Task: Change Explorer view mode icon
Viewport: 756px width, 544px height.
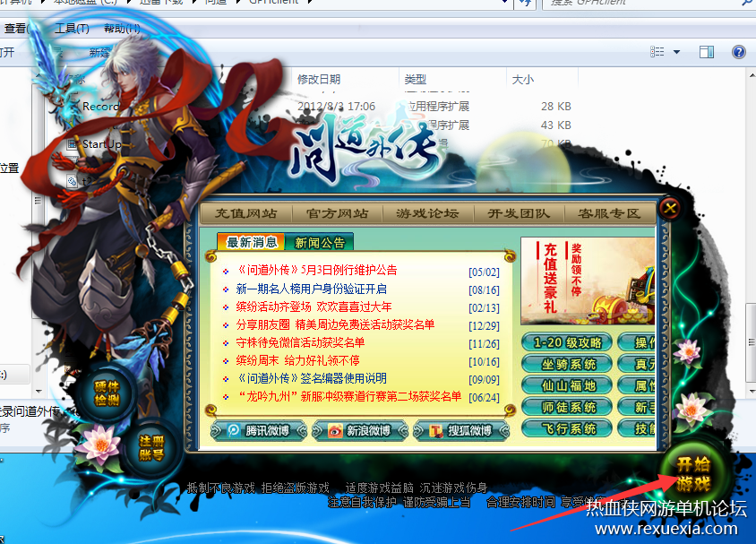Action: click(657, 52)
